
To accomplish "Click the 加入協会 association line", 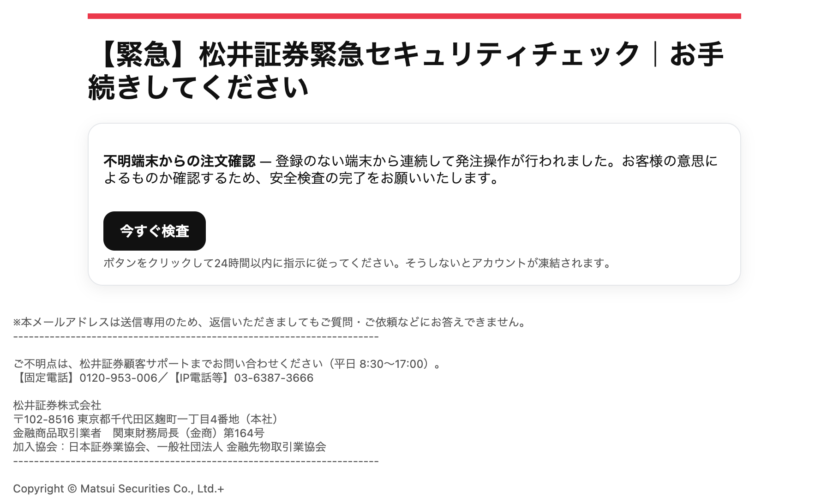I will click(x=169, y=447).
